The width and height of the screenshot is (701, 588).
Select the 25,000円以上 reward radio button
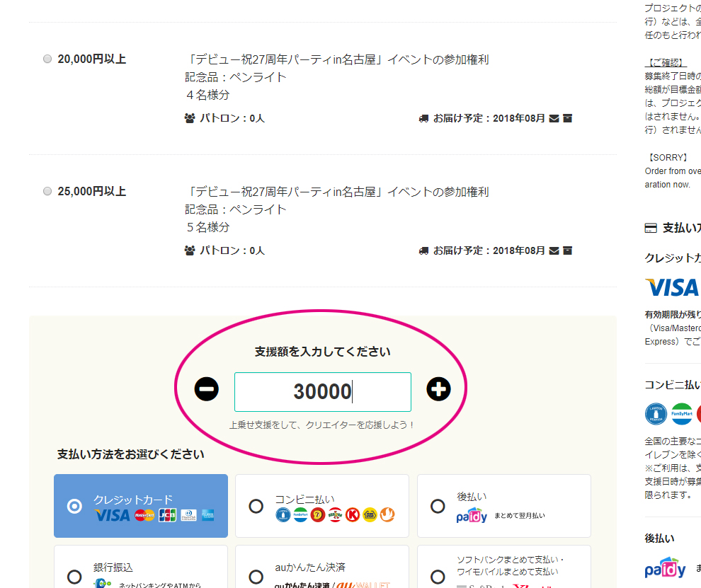point(47,192)
